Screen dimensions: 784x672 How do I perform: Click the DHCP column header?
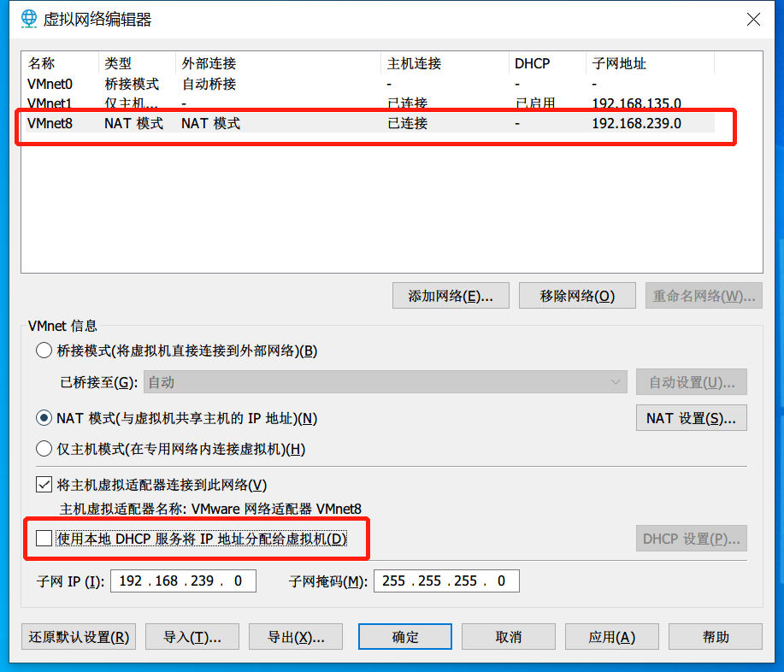point(547,63)
